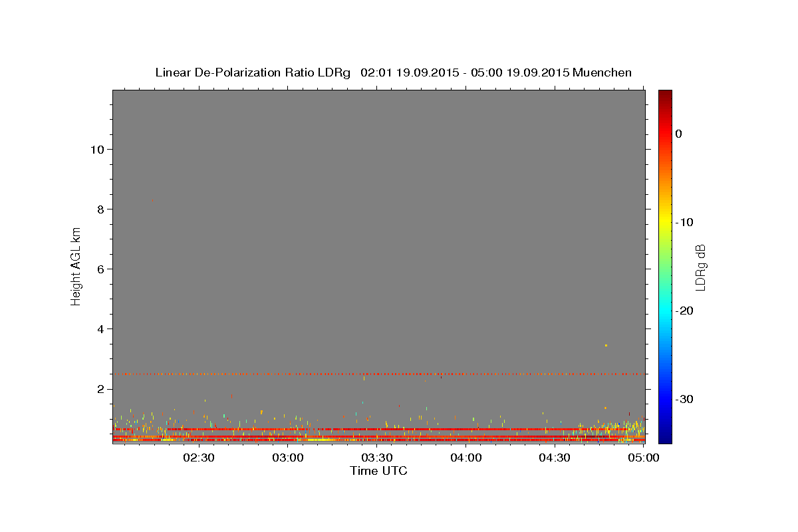The image size is (798, 532).
Task: Click the blue -30 dB colorbar region
Action: click(665, 399)
